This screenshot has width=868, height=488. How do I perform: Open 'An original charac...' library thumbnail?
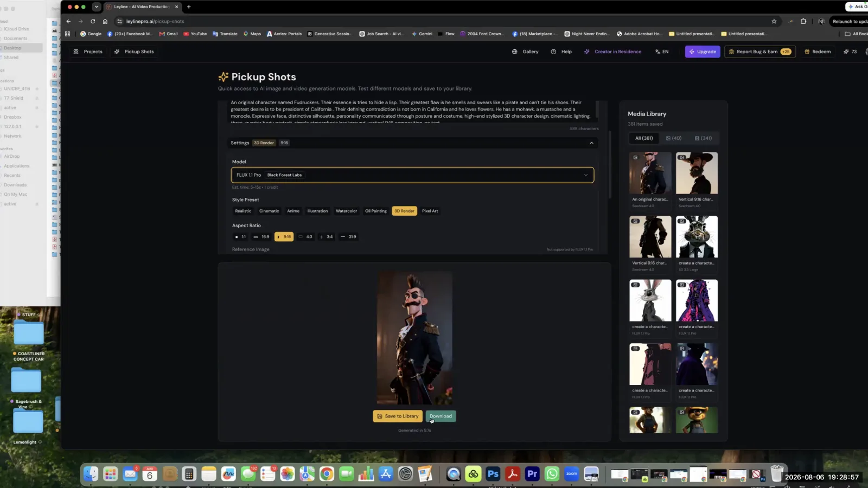(650, 173)
